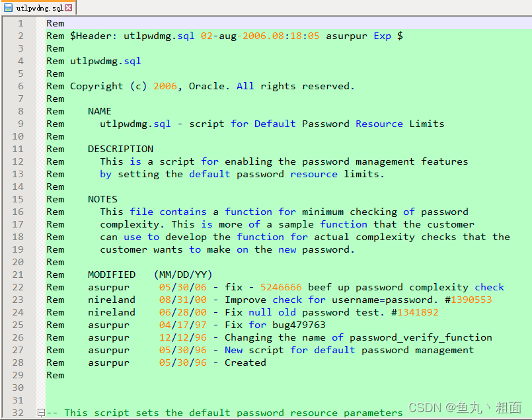The image size is (532, 420).
Task: Click the word 'Limits' on line 9
Action: click(427, 124)
